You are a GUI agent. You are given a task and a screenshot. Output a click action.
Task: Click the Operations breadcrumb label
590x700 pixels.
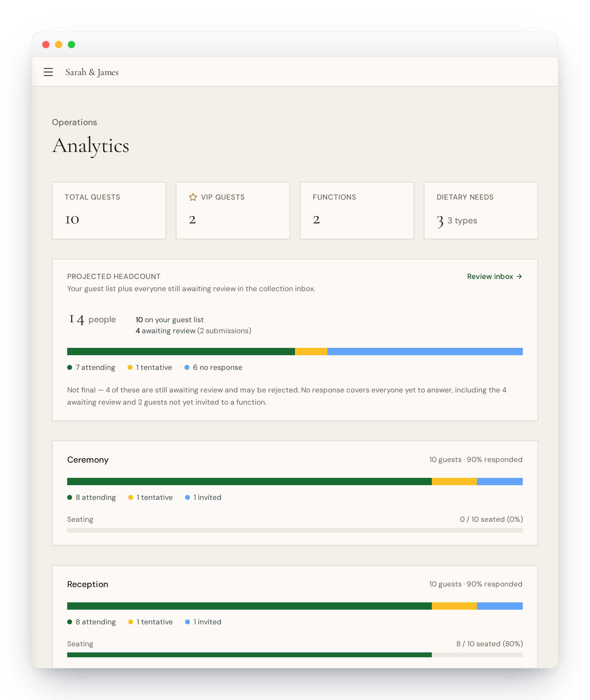coord(75,122)
